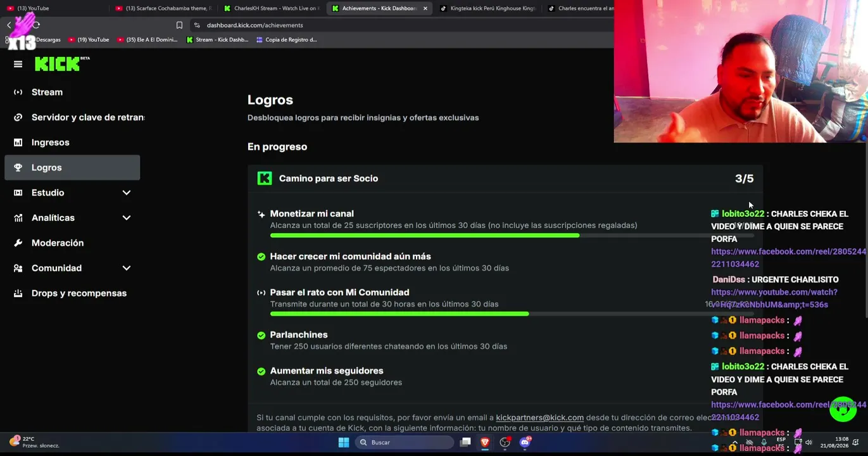Open Servidor y clave de retransmisión
Image resolution: width=868 pixels, height=456 pixels.
coord(72,117)
